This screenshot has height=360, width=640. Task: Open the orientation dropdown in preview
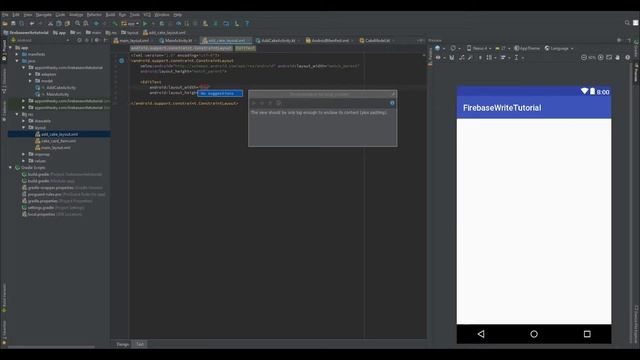click(x=455, y=48)
